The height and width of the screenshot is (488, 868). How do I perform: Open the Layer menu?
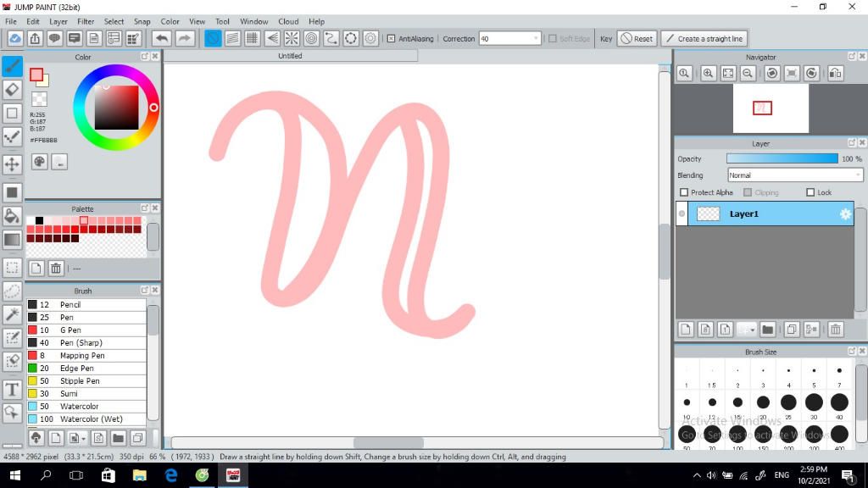58,21
